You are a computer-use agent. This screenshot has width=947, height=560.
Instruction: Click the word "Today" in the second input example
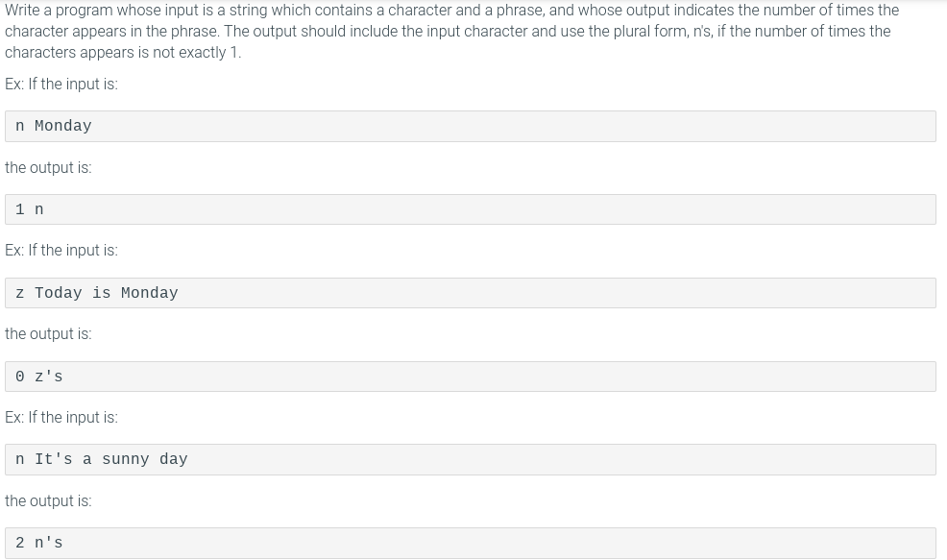click(58, 293)
